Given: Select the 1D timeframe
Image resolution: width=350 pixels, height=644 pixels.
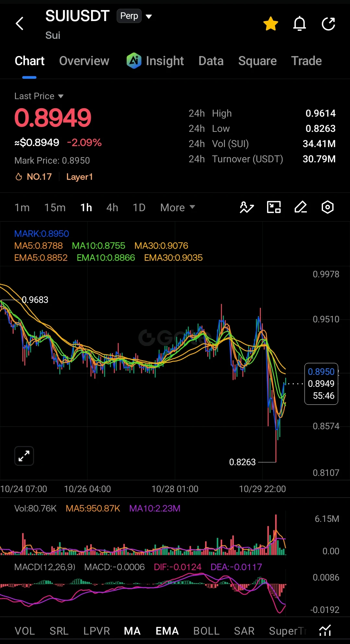Looking at the screenshot, I should pos(139,208).
